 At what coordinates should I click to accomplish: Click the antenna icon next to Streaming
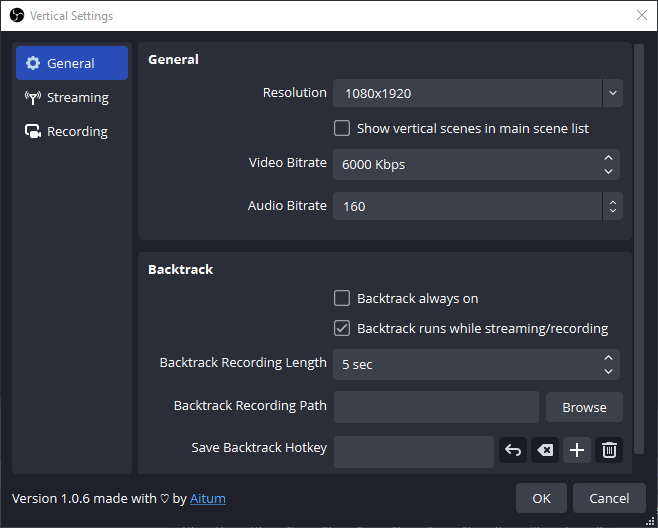pyautogui.click(x=33, y=98)
